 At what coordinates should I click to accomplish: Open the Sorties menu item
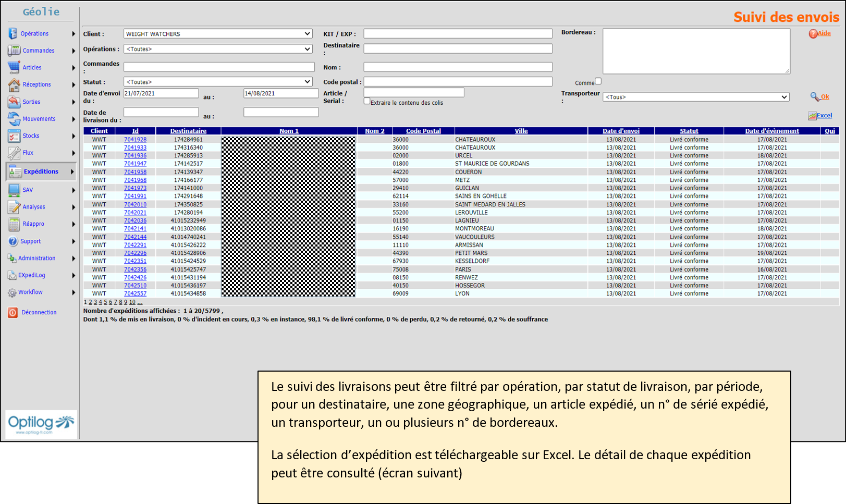[x=31, y=102]
